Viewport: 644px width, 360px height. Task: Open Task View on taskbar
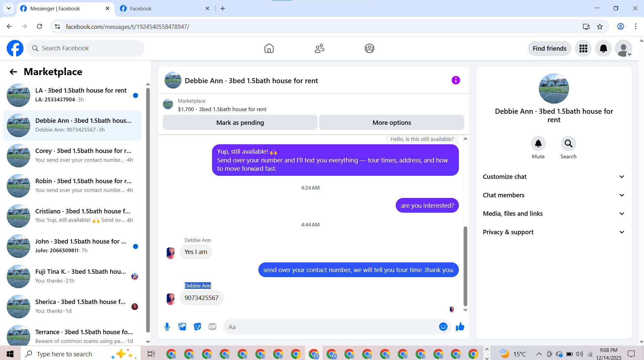point(151,354)
